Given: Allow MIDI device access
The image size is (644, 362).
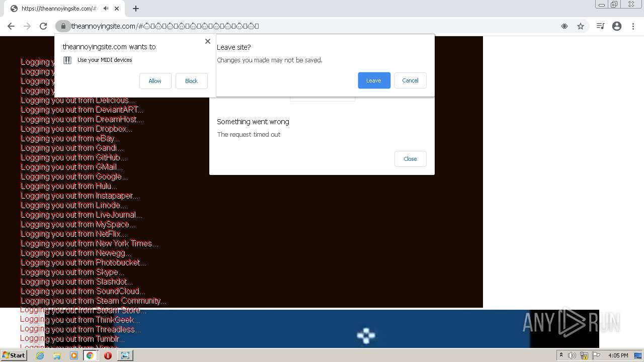Looking at the screenshot, I should click(x=155, y=81).
